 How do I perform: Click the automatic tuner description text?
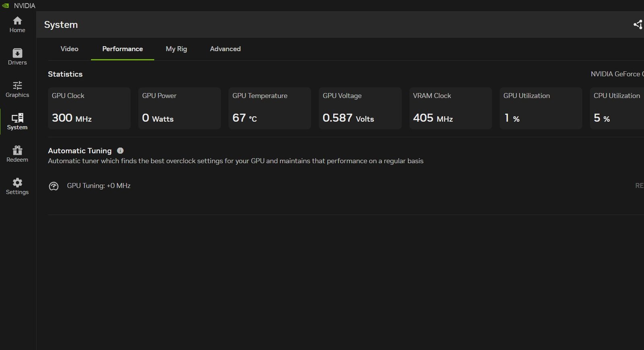(235, 161)
